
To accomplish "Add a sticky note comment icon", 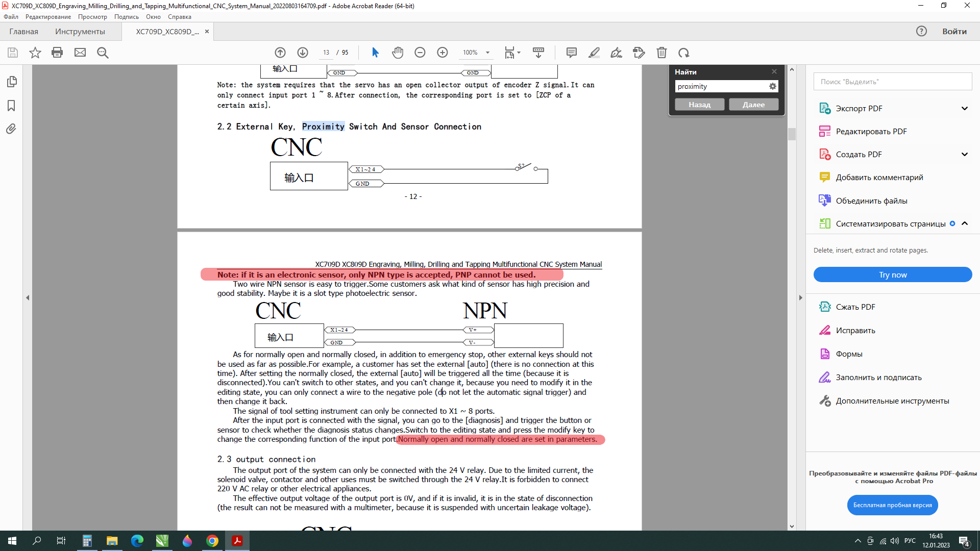I will tap(572, 53).
